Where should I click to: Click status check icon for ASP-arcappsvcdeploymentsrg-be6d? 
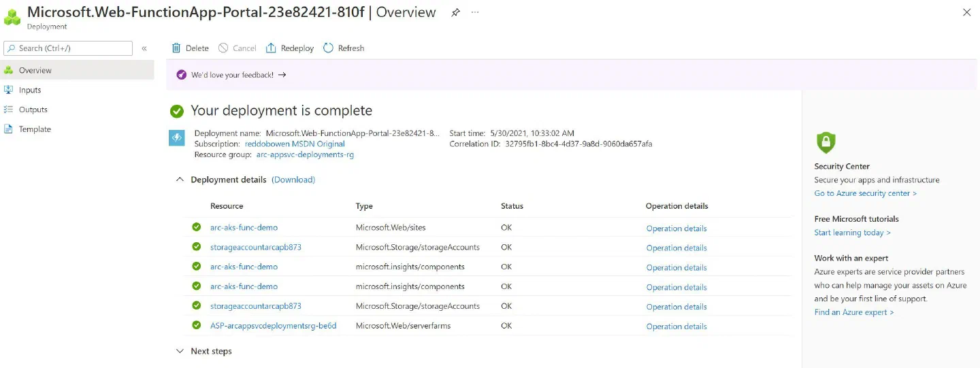coord(197,325)
